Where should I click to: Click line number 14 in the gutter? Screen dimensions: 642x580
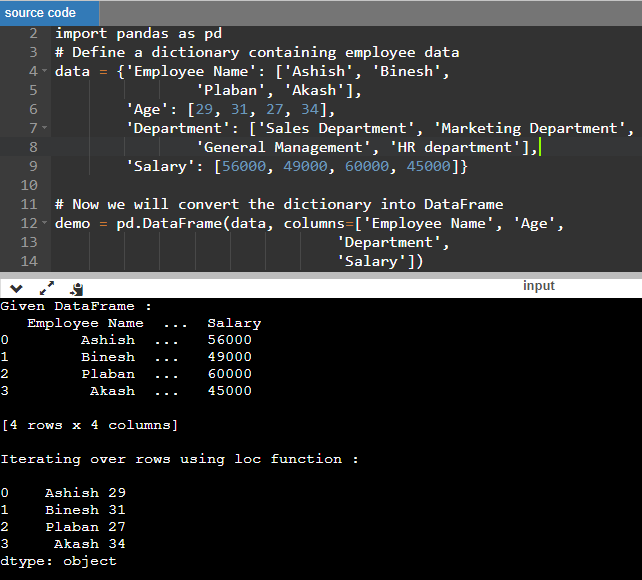28,261
